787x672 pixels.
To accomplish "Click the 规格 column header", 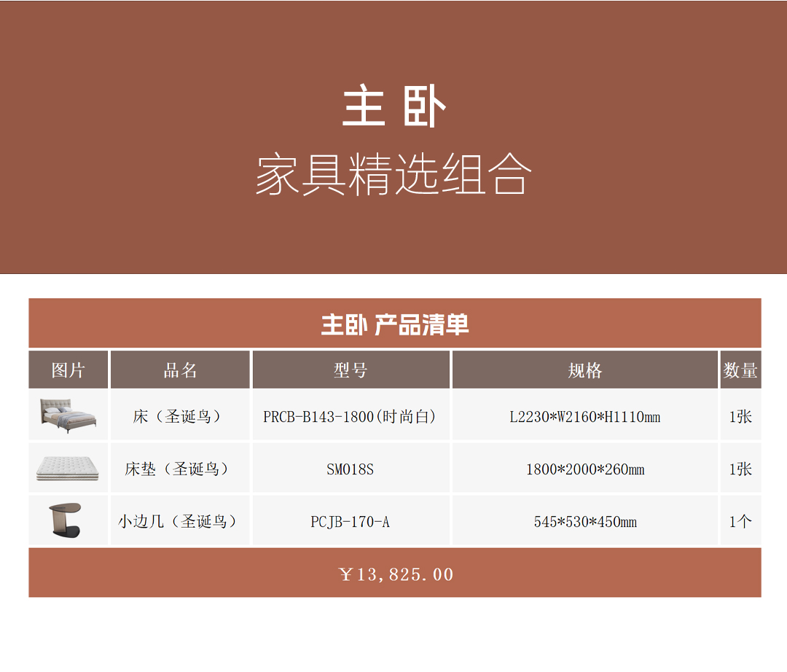I will (584, 370).
